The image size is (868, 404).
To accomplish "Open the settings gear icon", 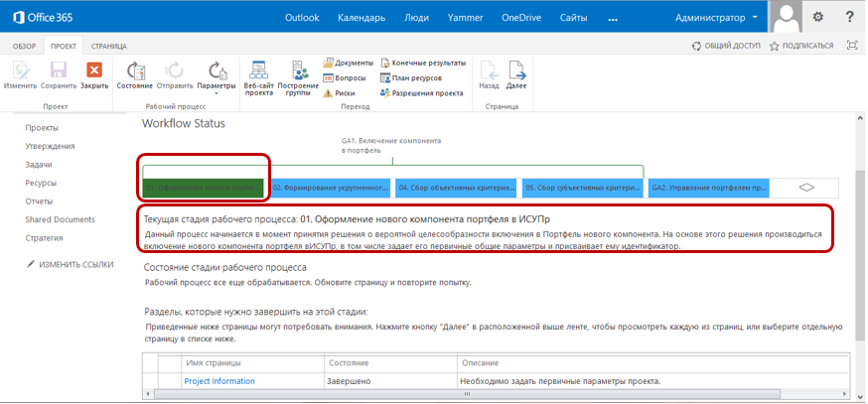I will [817, 17].
